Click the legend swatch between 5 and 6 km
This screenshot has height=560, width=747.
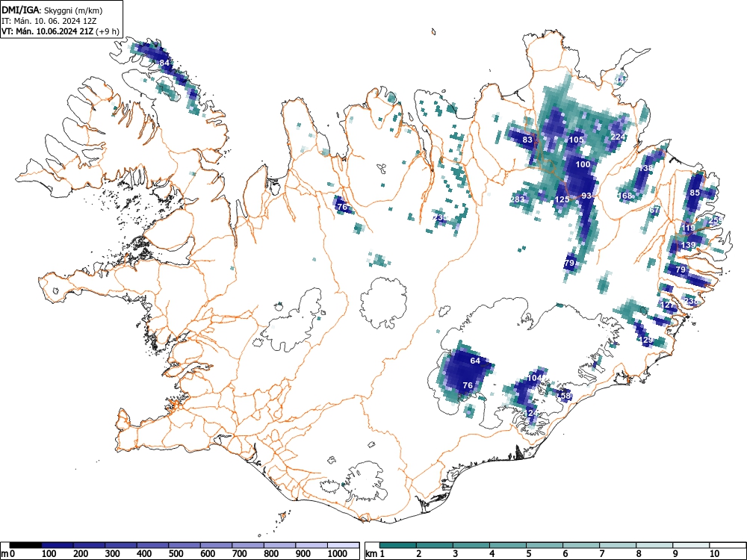pyautogui.click(x=545, y=544)
